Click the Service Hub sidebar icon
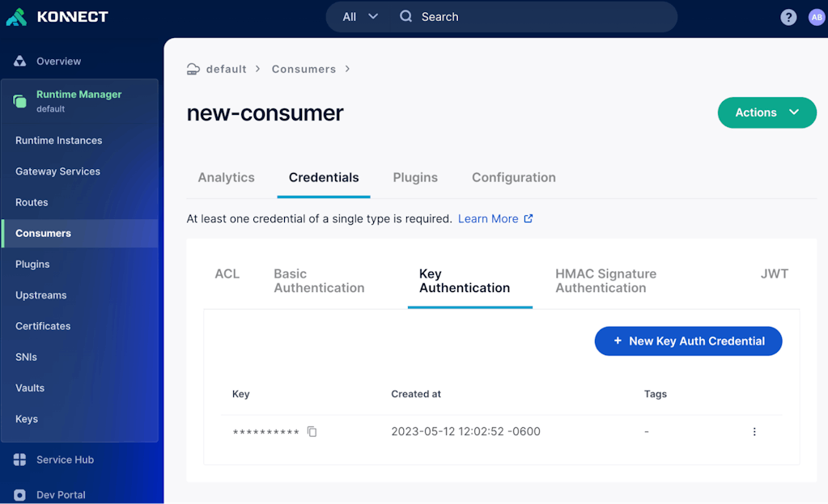The height and width of the screenshot is (504, 828). [x=19, y=460]
